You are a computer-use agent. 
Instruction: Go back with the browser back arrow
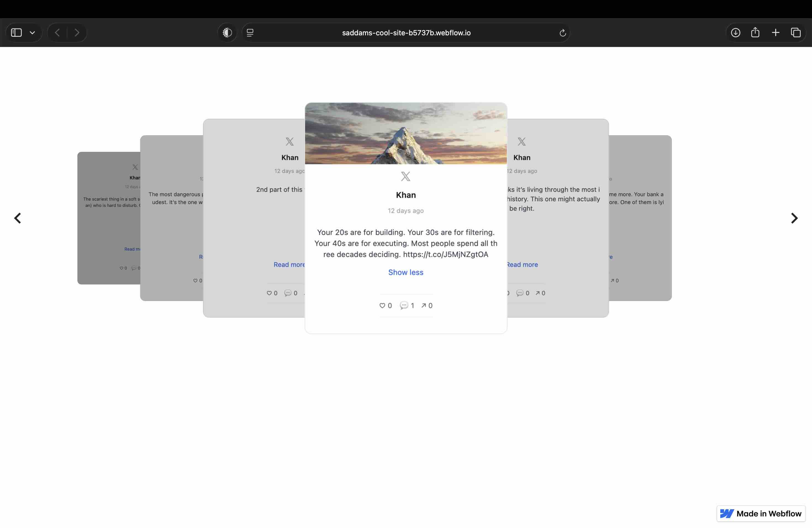click(57, 33)
